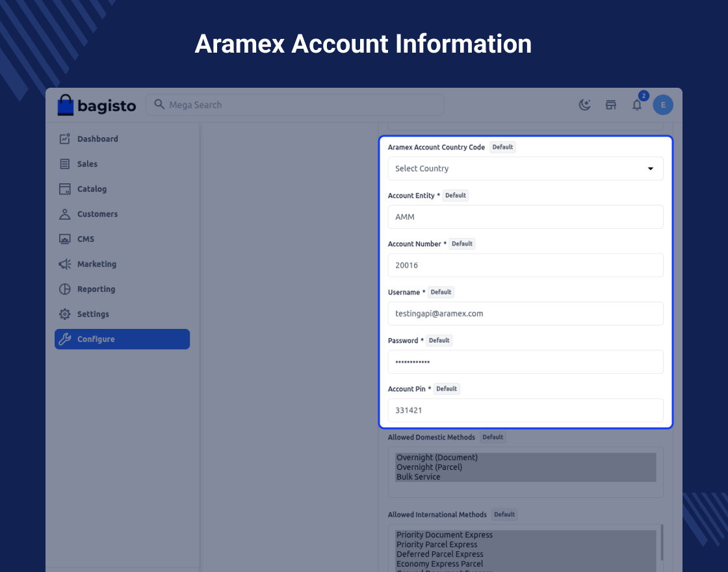Image resolution: width=728 pixels, height=572 pixels.
Task: Click Default badge beside Account Entity
Action: 456,196
